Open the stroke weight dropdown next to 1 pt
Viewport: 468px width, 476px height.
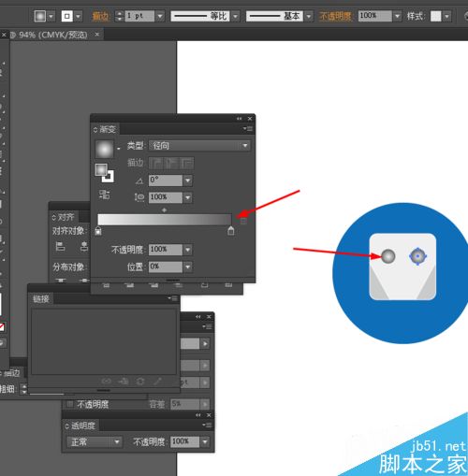[160, 16]
